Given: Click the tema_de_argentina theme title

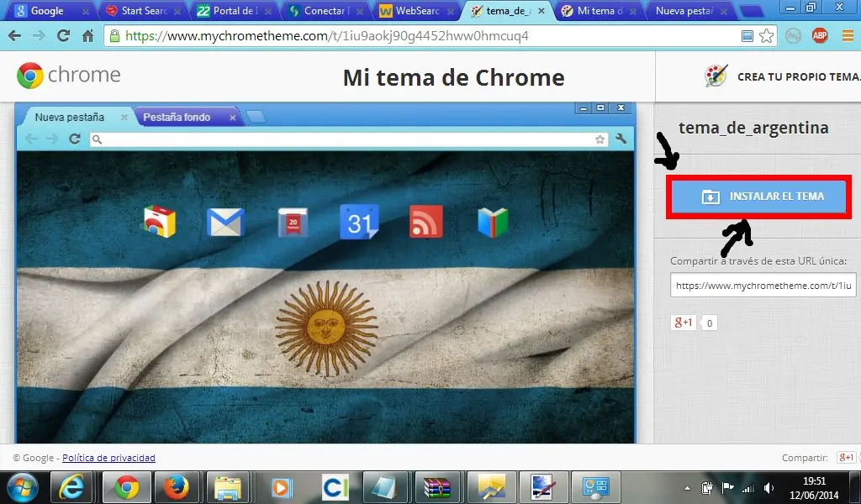Looking at the screenshot, I should [753, 128].
